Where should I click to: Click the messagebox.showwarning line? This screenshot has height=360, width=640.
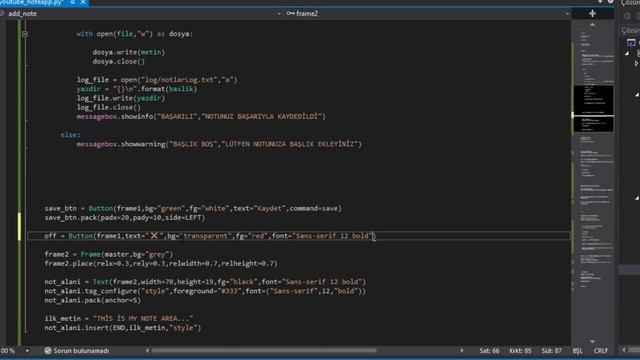coord(219,144)
